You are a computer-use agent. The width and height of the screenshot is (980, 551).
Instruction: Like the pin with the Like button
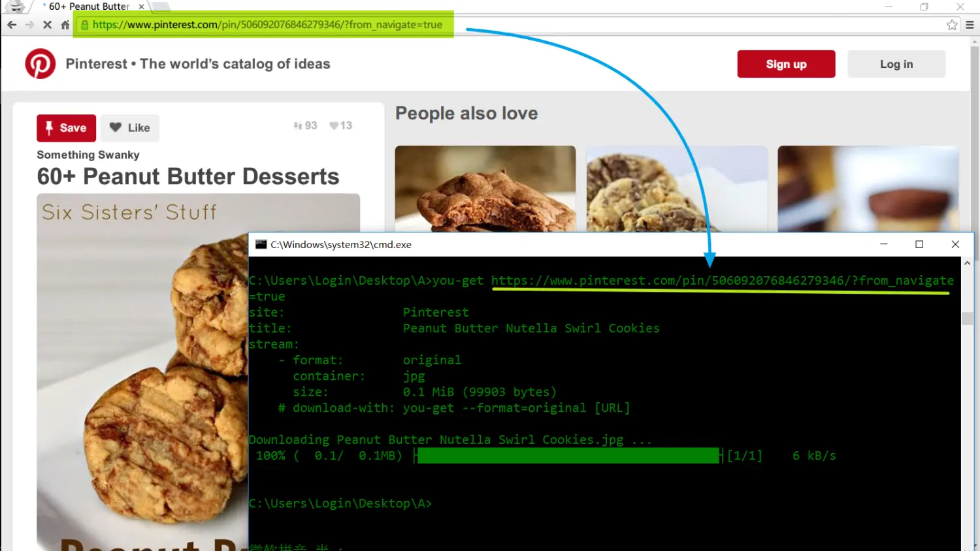(130, 128)
